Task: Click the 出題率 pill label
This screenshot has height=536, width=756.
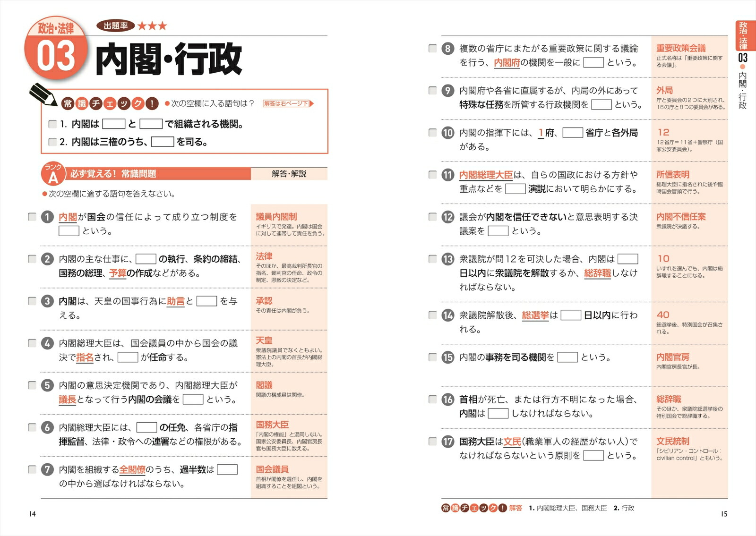Action: [x=115, y=26]
